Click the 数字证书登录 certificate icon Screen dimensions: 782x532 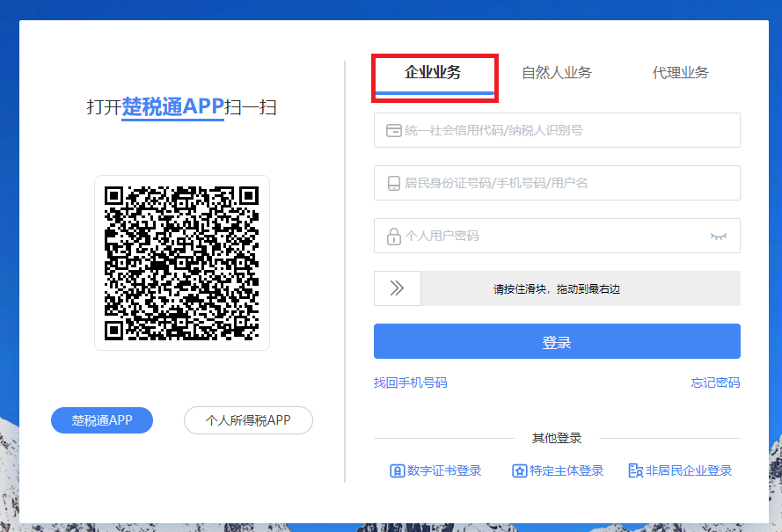(397, 470)
